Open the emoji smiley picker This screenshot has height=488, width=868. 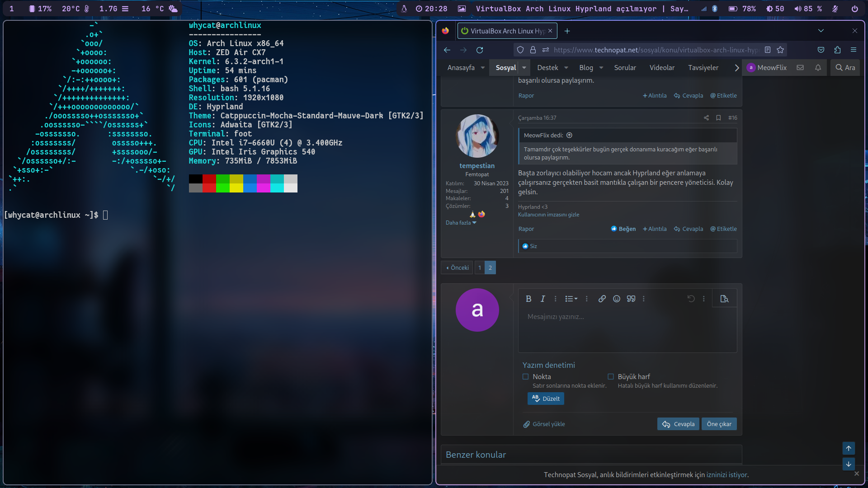(x=616, y=299)
